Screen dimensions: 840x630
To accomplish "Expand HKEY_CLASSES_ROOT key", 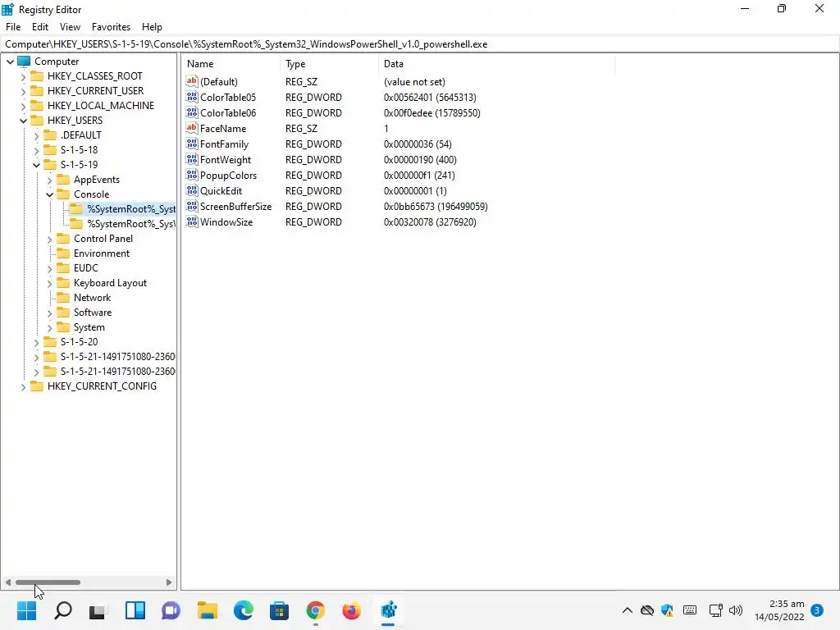I will coord(23,76).
